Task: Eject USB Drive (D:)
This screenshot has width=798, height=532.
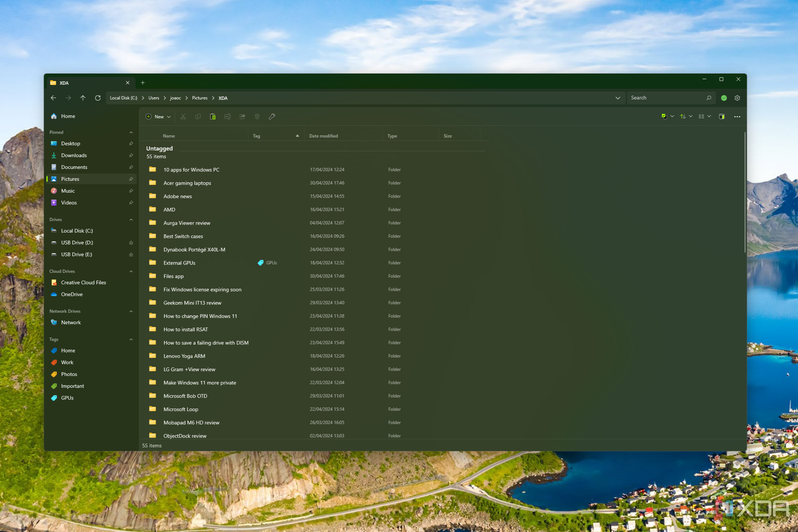Action: pyautogui.click(x=131, y=243)
